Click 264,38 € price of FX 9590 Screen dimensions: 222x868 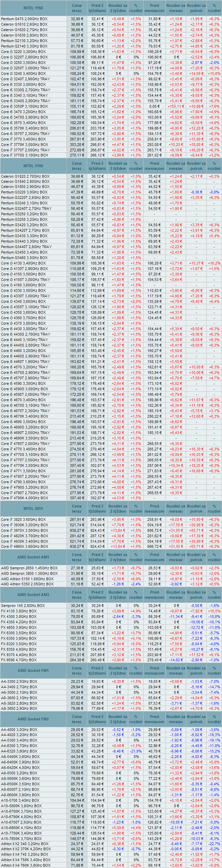tap(77, 660)
